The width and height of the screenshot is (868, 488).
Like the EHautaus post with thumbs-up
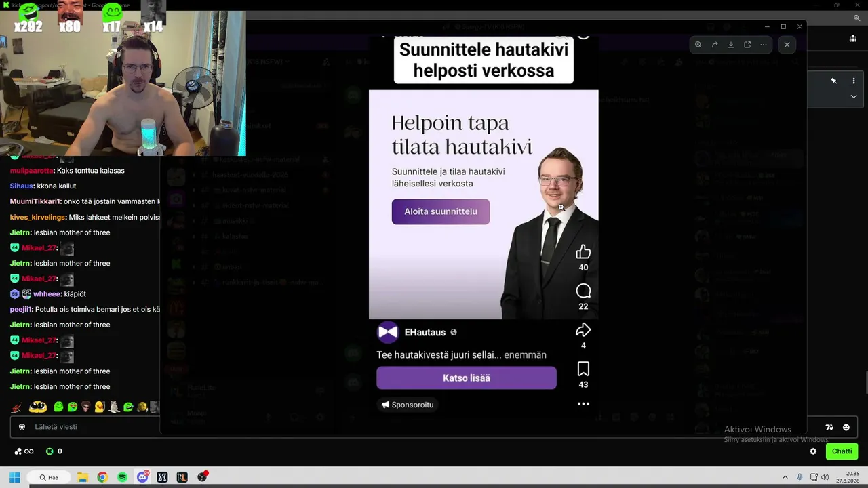(x=583, y=252)
